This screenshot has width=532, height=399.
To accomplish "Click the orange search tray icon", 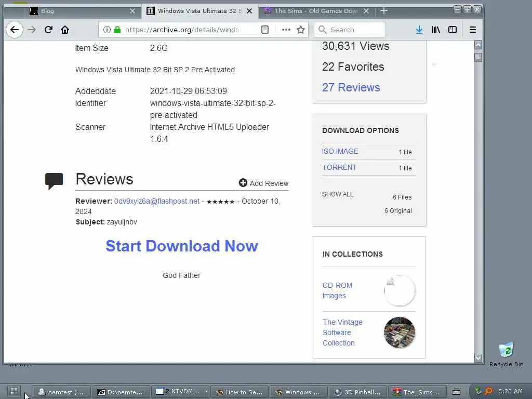I will (x=488, y=391).
